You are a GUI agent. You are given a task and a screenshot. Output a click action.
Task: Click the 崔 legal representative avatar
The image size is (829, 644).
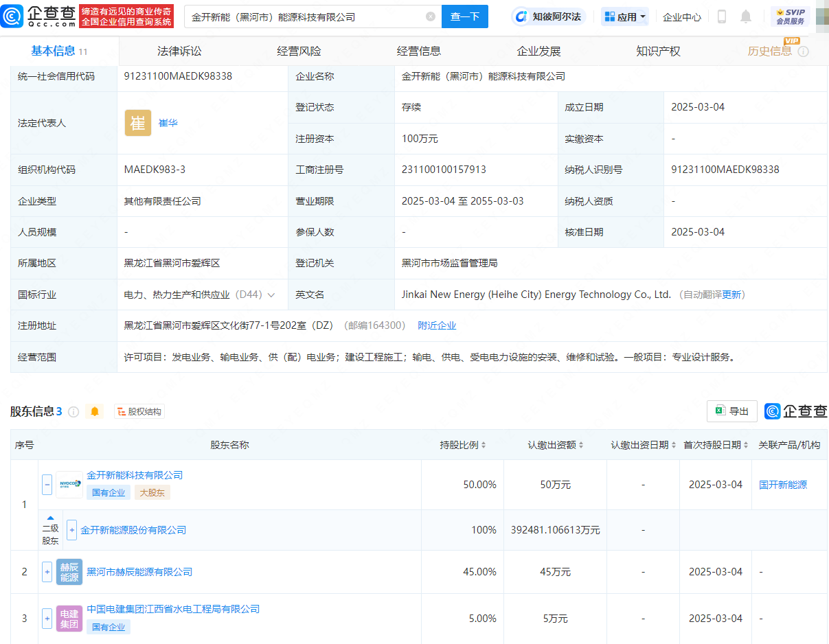click(138, 123)
